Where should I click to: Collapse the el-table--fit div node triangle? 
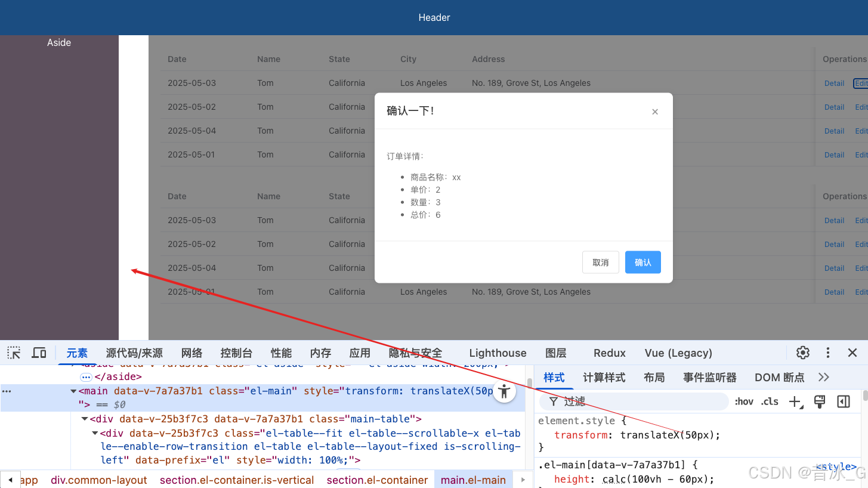click(x=95, y=433)
